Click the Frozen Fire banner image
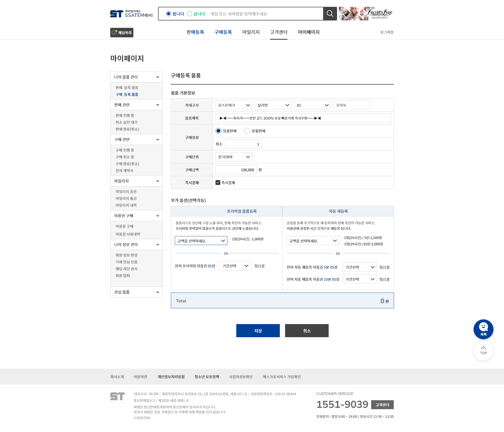Viewport: 504px width, 432px height. point(366,14)
